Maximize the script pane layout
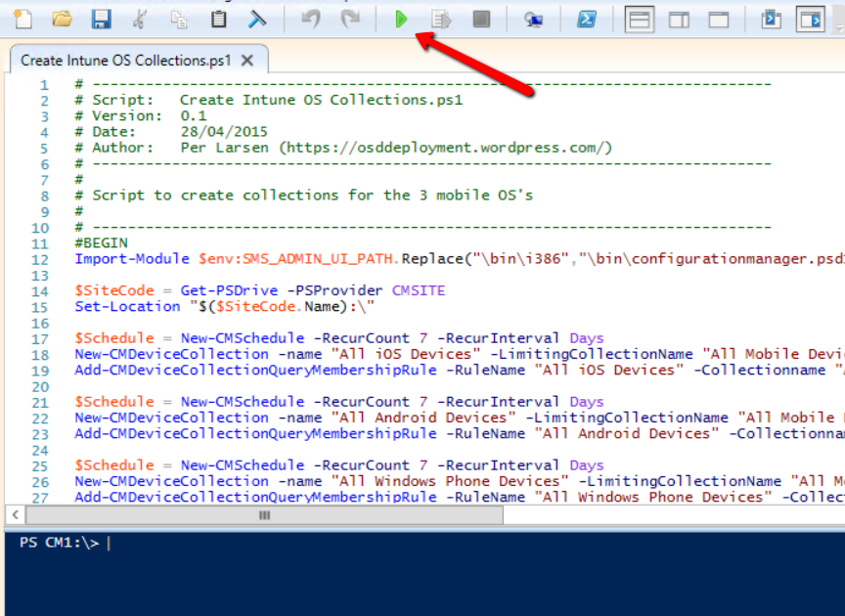 pyautogui.click(x=719, y=19)
